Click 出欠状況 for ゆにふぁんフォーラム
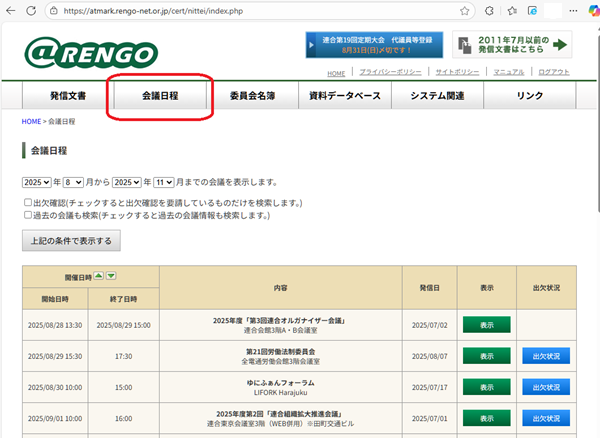Screen dimensions: 600x438 click(x=546, y=387)
